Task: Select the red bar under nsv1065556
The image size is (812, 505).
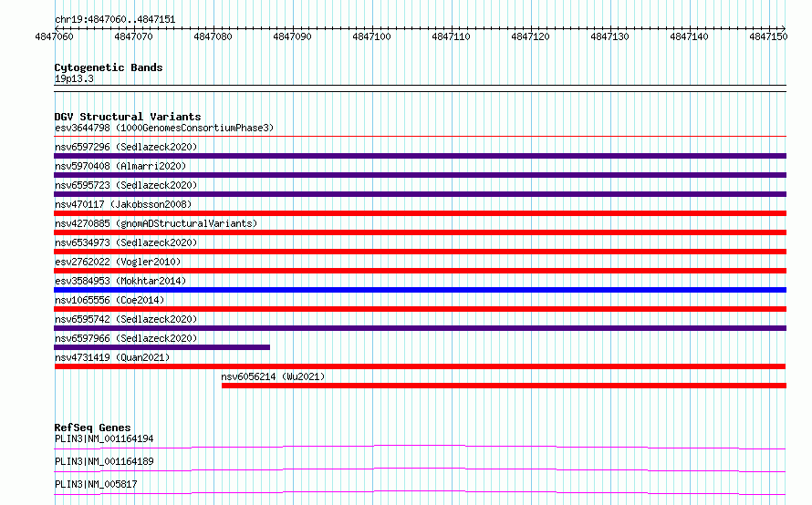Action: (420, 309)
